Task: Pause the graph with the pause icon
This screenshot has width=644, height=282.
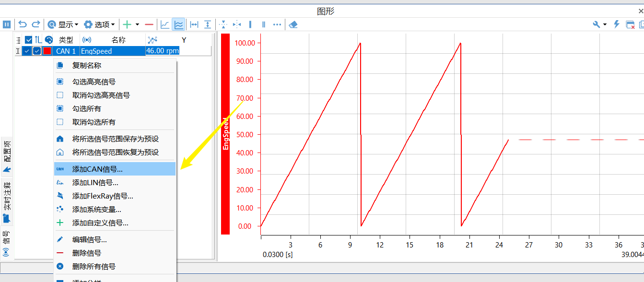Action: 7,24
